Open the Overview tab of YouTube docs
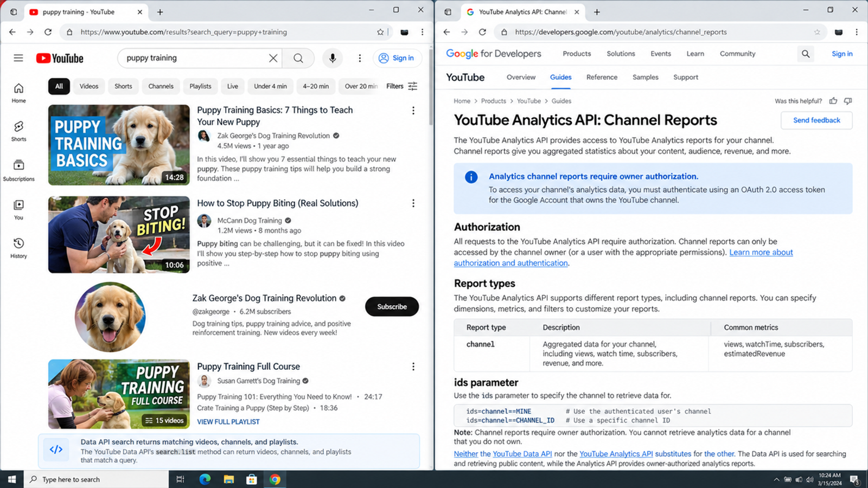The height and width of the screenshot is (488, 868). (521, 78)
